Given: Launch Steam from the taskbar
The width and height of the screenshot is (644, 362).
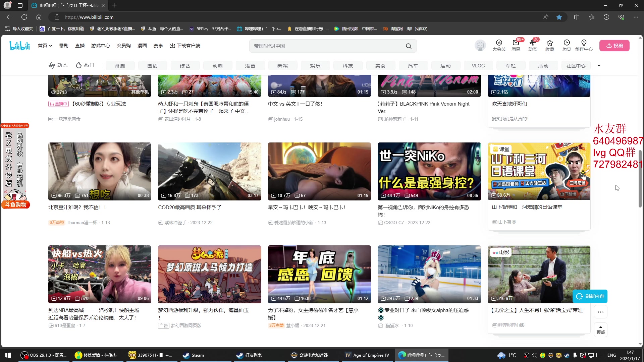Looking at the screenshot, I should tap(193, 355).
